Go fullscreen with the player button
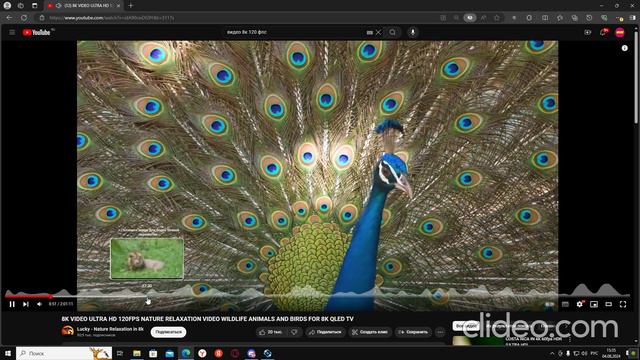Image resolution: width=640 pixels, height=360 pixels. pyautogui.click(x=623, y=304)
